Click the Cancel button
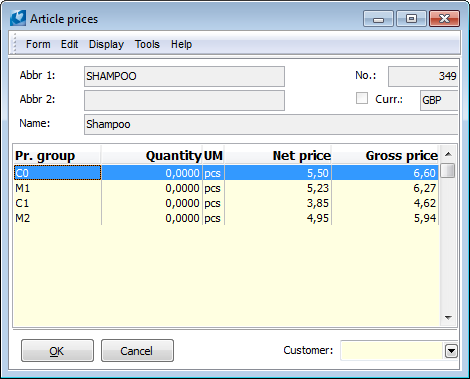Image resolution: width=470 pixels, height=379 pixels. pyautogui.click(x=137, y=351)
